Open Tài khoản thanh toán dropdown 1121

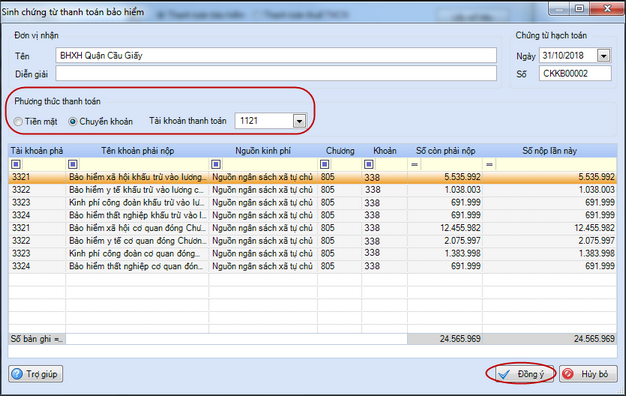tap(299, 121)
